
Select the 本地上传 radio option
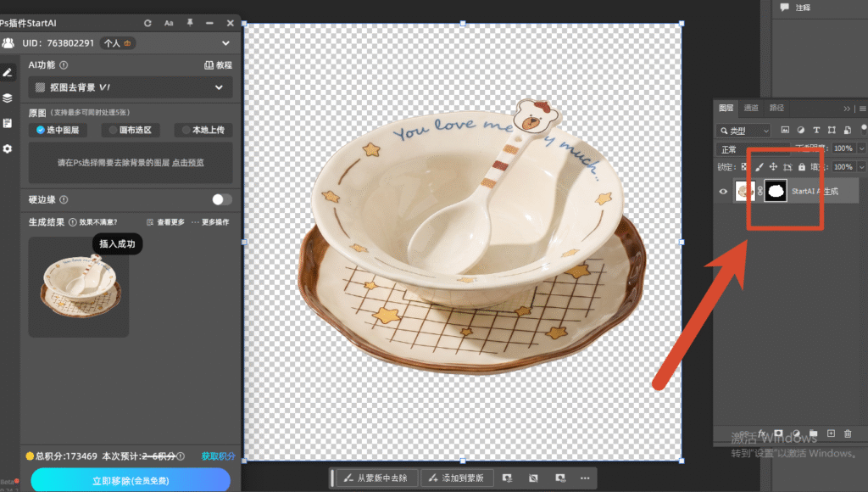tap(203, 130)
